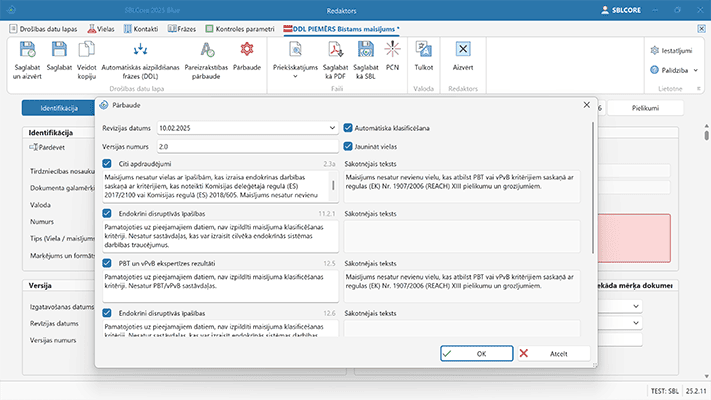Click the Saglabāt un aizvērt icon
The image size is (711, 400).
27,48
